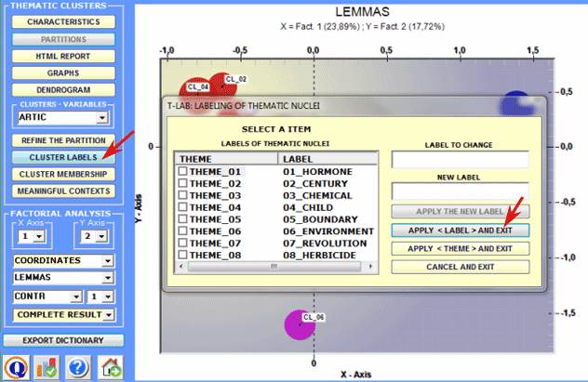Click the blue cluster bubble on right
Viewport: 588px width, 382px height.
(x=514, y=103)
